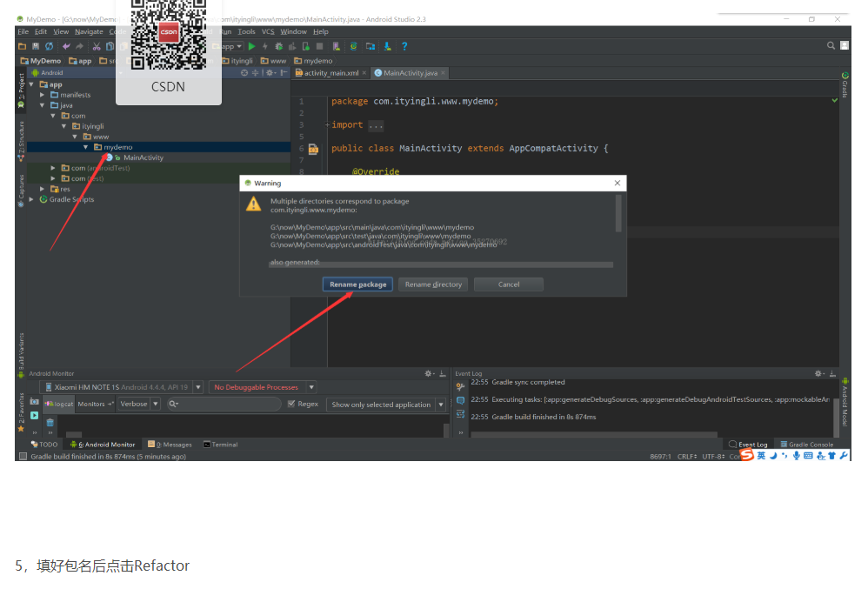This screenshot has height=609, width=868.
Task: Select the mydemo package in tree
Action: (x=117, y=147)
